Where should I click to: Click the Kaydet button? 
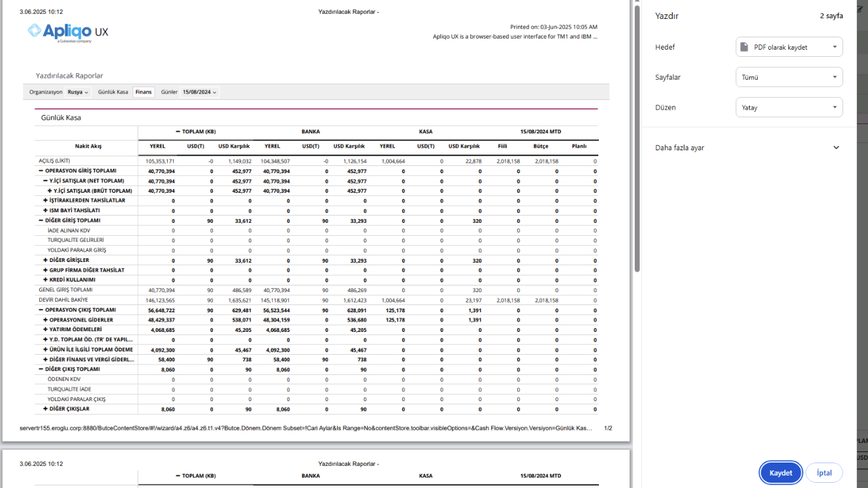tap(780, 473)
